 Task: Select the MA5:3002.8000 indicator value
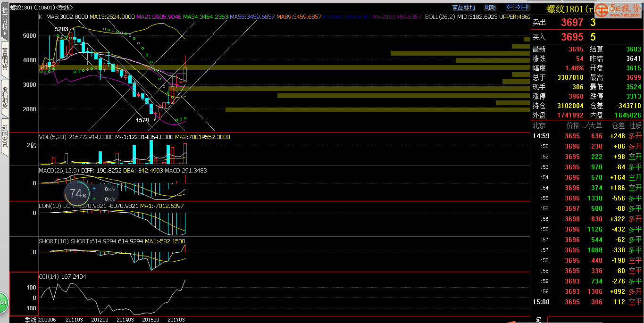click(67, 17)
